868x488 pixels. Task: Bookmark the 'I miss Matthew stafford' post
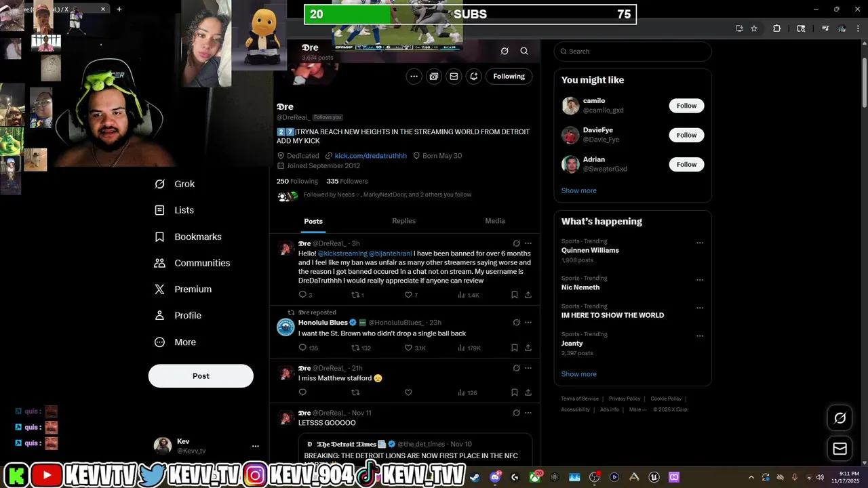(515, 392)
